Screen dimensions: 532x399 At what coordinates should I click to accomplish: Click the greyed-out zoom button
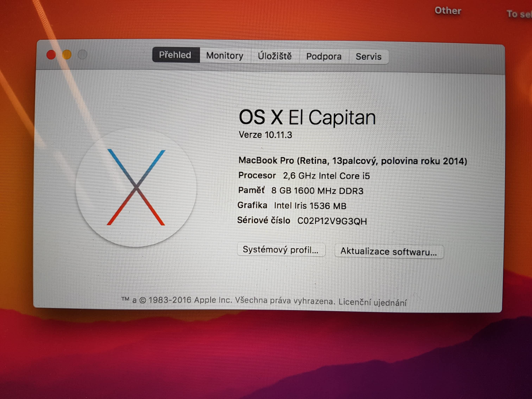(83, 55)
